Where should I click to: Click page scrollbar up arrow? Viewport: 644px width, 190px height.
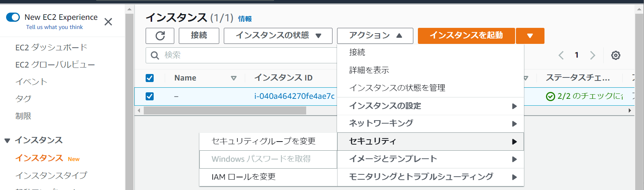coord(639,9)
